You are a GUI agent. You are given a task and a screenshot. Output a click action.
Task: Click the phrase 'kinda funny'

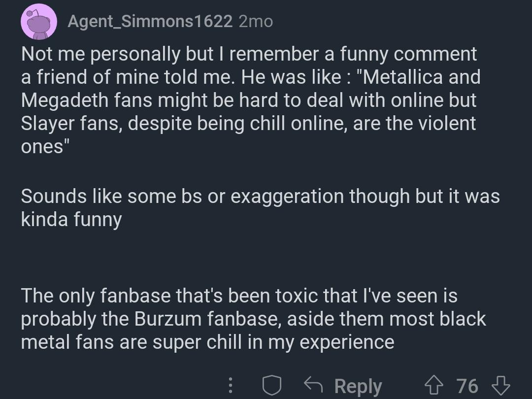[x=71, y=219]
